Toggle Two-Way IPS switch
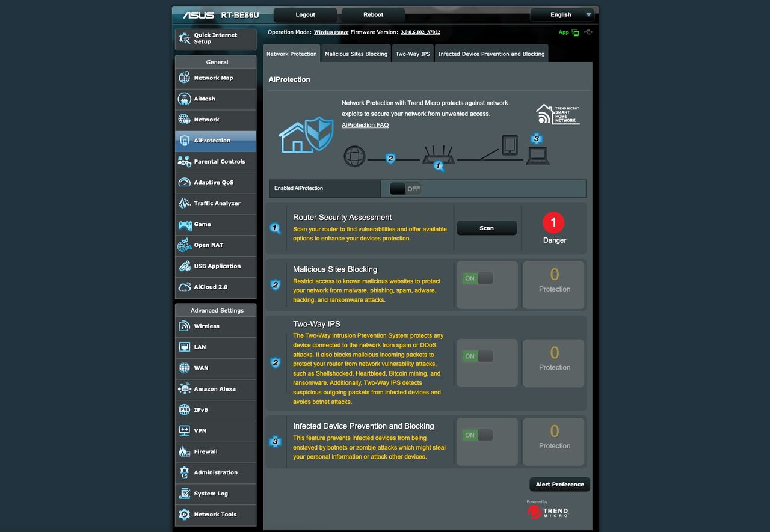770x532 pixels. pos(478,356)
